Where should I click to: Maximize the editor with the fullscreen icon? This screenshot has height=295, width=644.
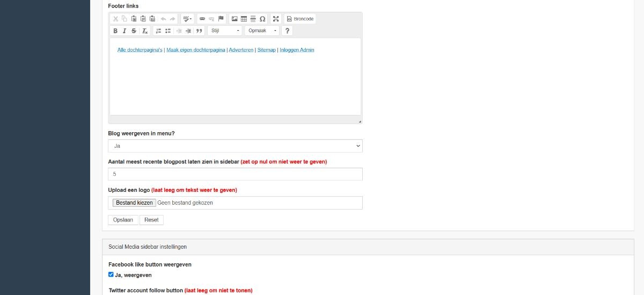(276, 19)
